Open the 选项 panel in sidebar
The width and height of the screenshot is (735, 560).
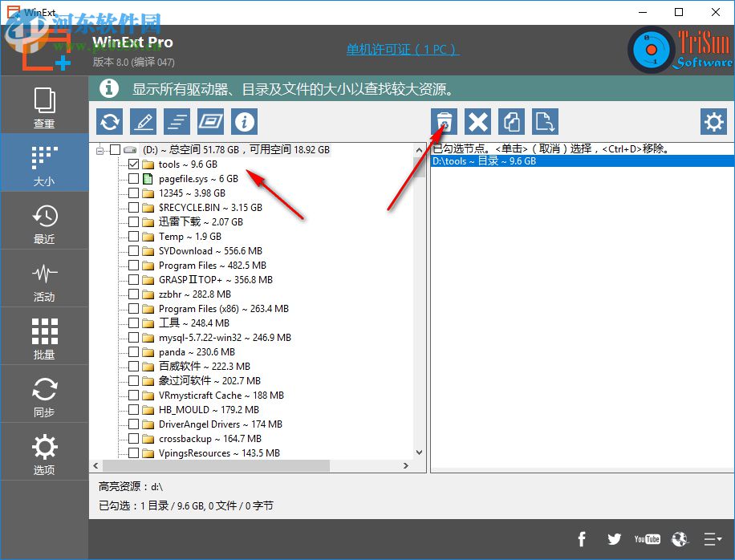44,451
